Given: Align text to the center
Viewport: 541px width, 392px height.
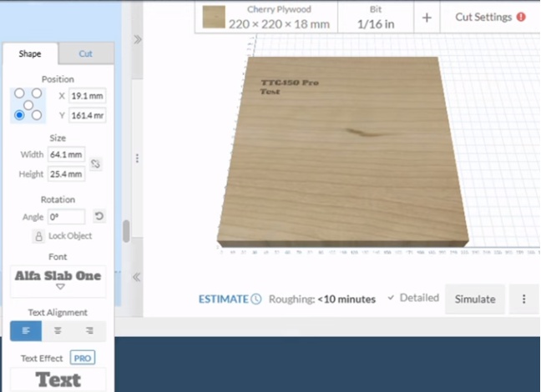Looking at the screenshot, I should click(x=58, y=330).
